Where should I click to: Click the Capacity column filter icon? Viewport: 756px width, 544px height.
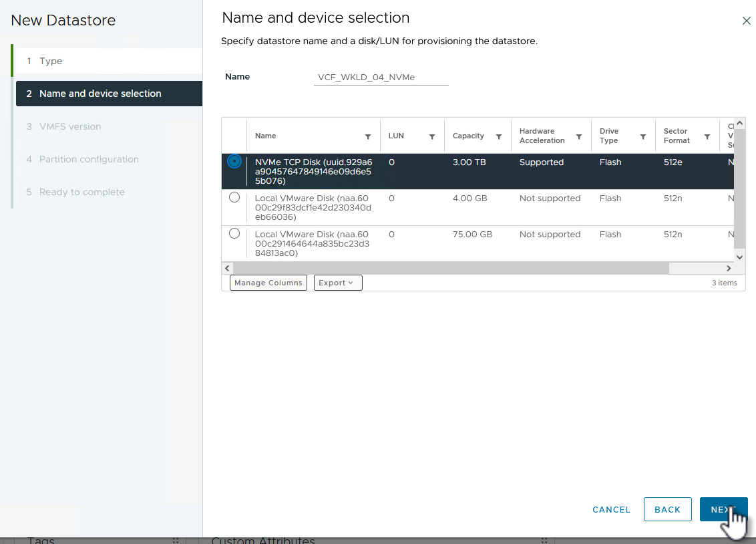(498, 137)
